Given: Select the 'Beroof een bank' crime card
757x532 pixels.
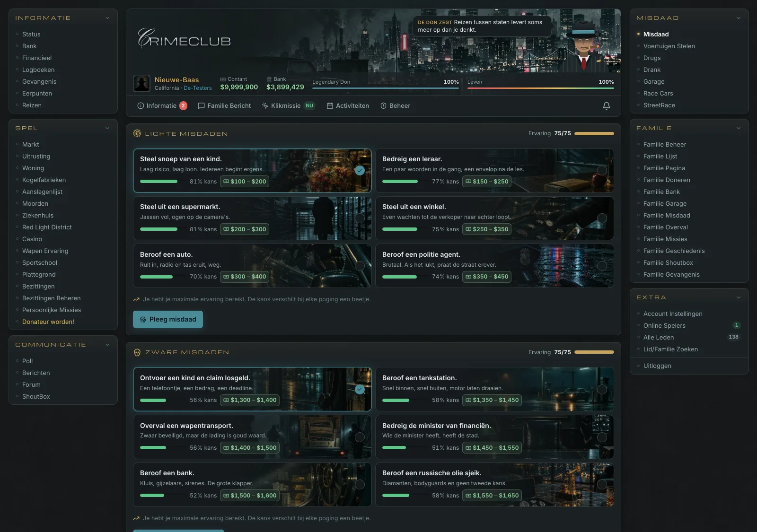Looking at the screenshot, I should click(x=252, y=484).
